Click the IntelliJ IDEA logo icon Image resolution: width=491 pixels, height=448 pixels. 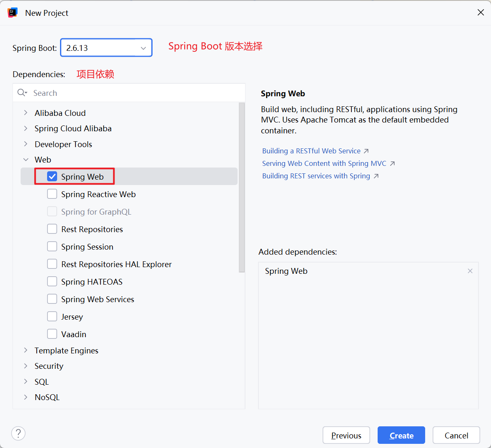12,13
